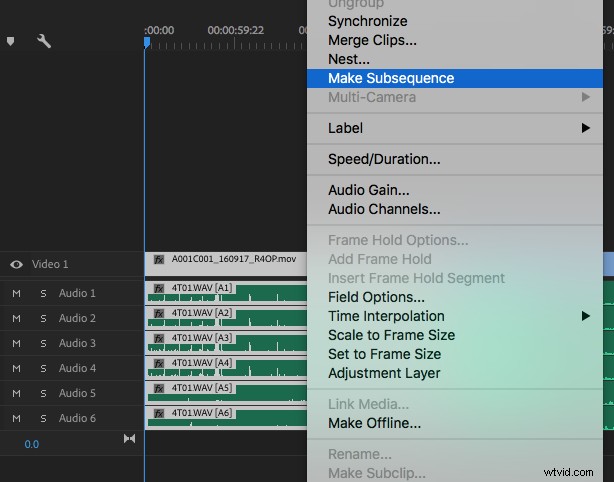
Task: Click fx badge on A001C001 video clip
Action: (159, 260)
